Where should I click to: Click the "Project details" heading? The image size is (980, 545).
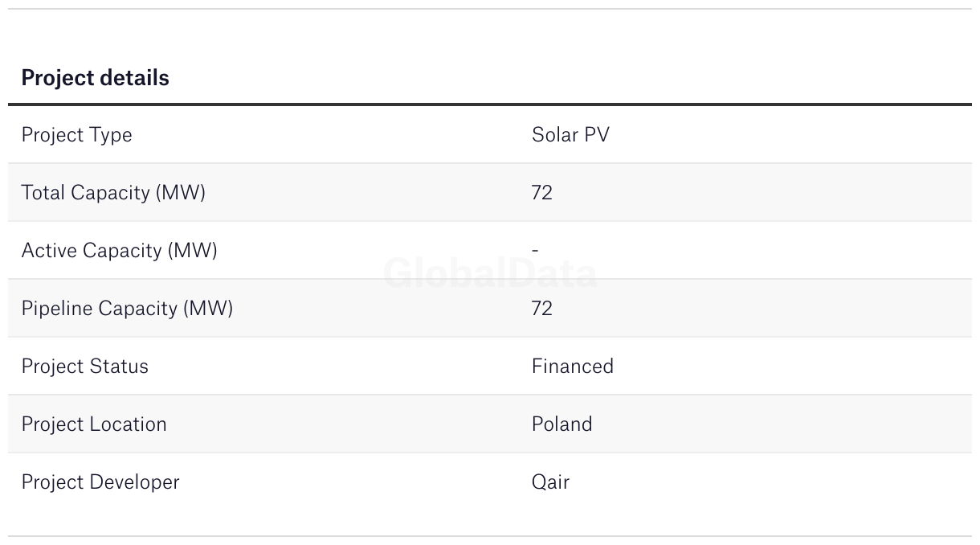95,78
